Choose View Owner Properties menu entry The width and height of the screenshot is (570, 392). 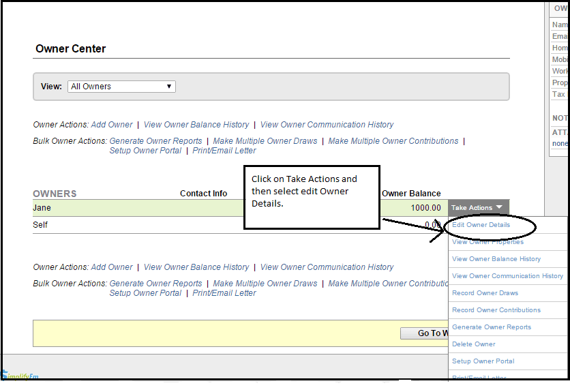(487, 242)
